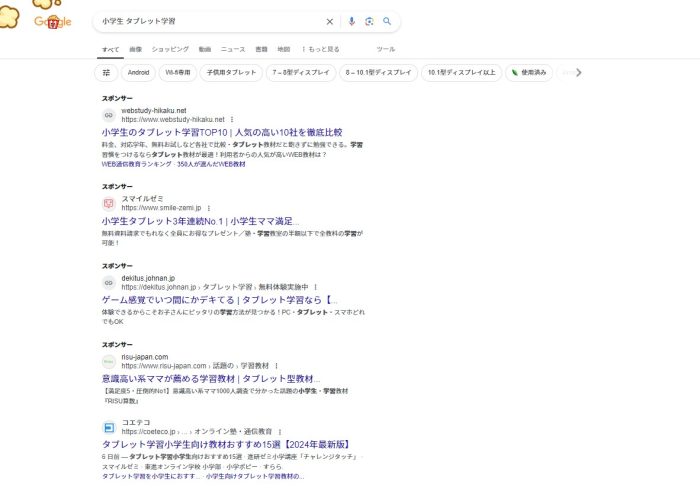Click the dekitus.johnan.jp site name
Image resolution: width=700 pixels, height=488 pixels.
148,278
